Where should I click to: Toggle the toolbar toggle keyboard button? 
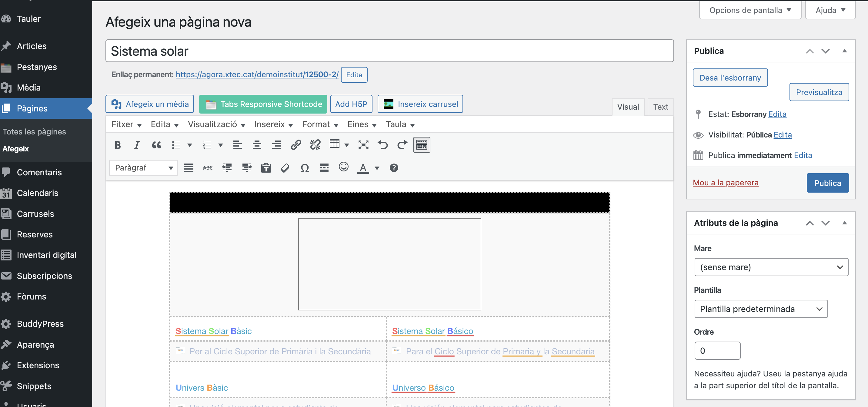click(421, 145)
